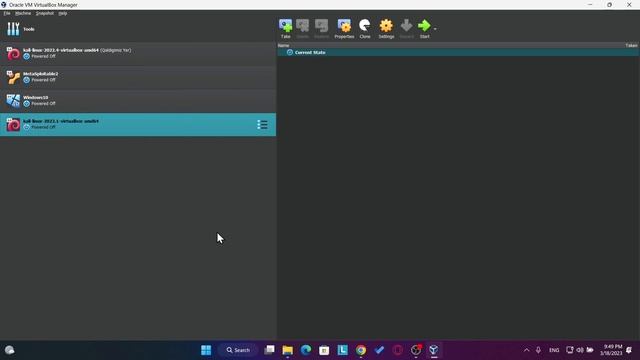This screenshot has width=640, height=360.
Task: Click the Clone sheep icon
Action: (364, 29)
